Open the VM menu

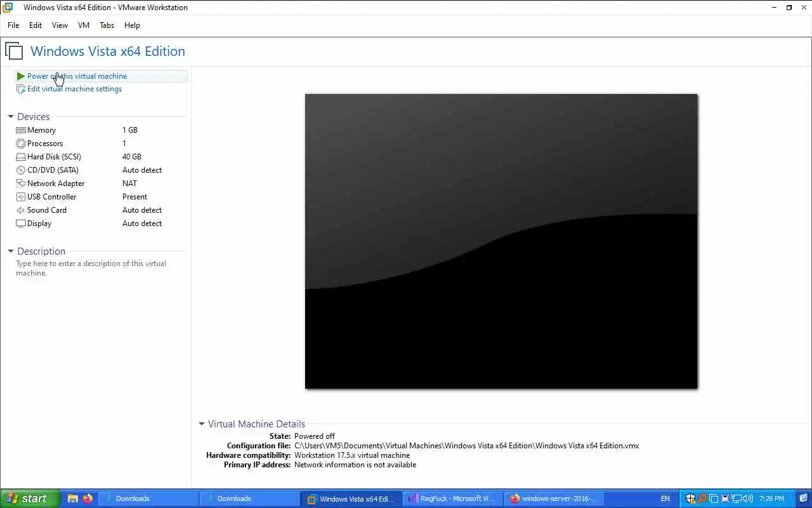pos(84,25)
